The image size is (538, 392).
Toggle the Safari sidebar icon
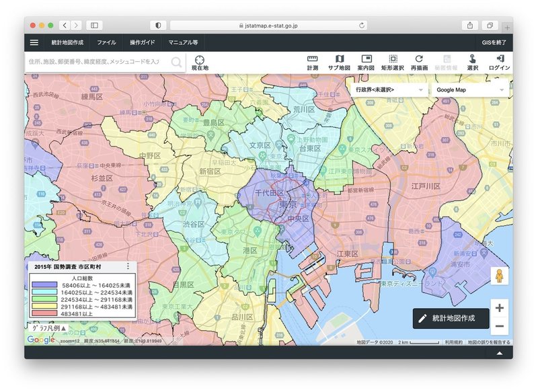(94, 26)
